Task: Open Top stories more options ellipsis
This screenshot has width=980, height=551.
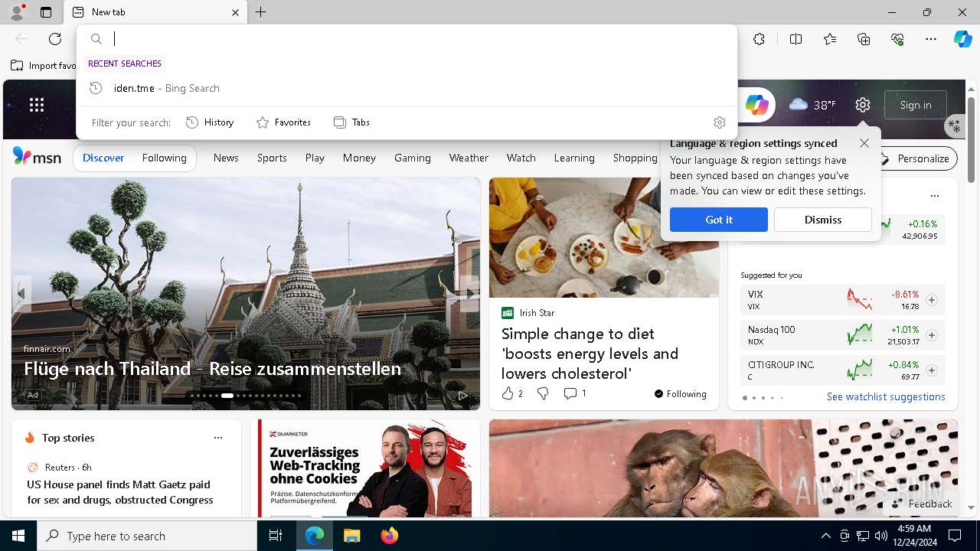Action: (x=218, y=438)
